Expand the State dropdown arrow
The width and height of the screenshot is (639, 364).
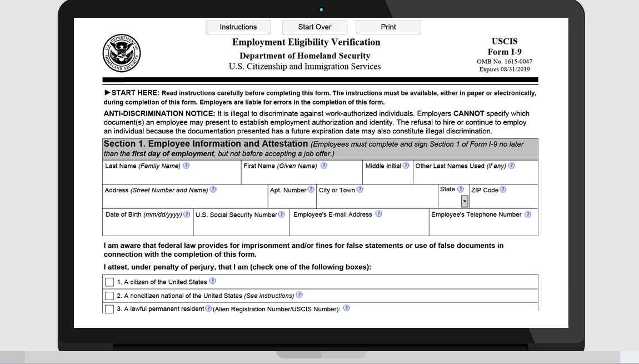pyautogui.click(x=465, y=201)
